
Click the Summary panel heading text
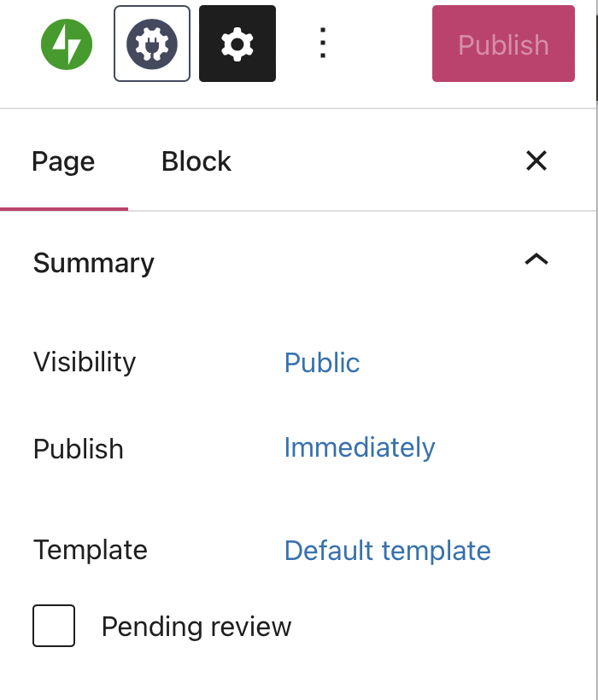point(94,263)
